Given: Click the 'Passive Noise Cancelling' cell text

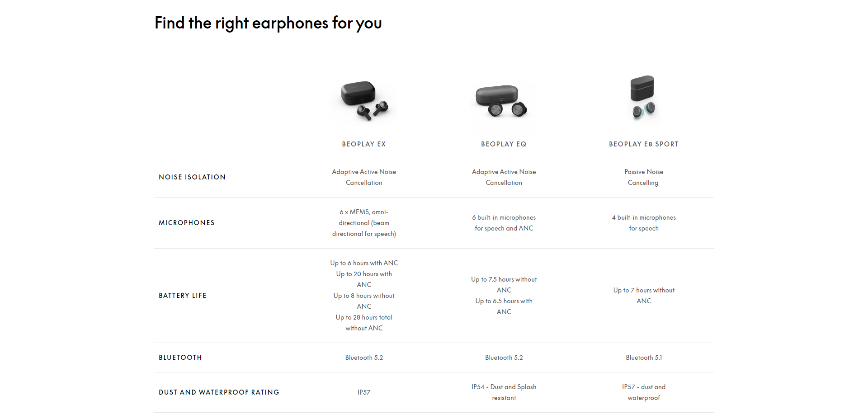Looking at the screenshot, I should [x=643, y=177].
